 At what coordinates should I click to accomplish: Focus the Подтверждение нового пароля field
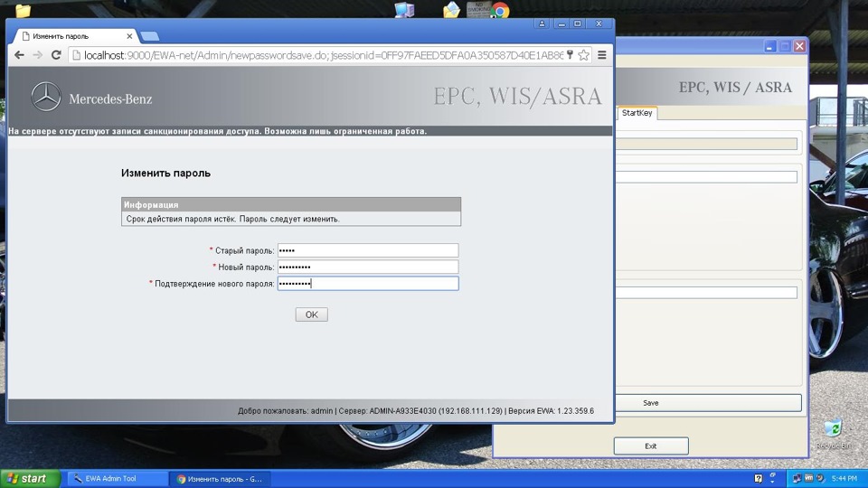coord(368,283)
